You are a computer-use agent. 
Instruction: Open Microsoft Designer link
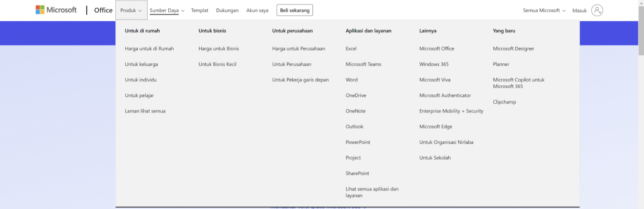point(514,48)
